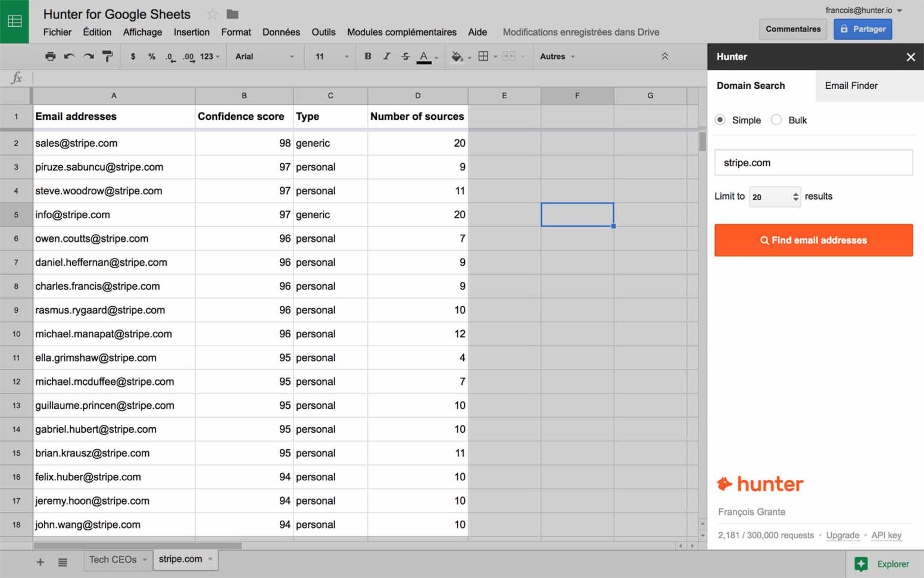Decrease decimal places
Screen dimensions: 924x578
coord(170,56)
